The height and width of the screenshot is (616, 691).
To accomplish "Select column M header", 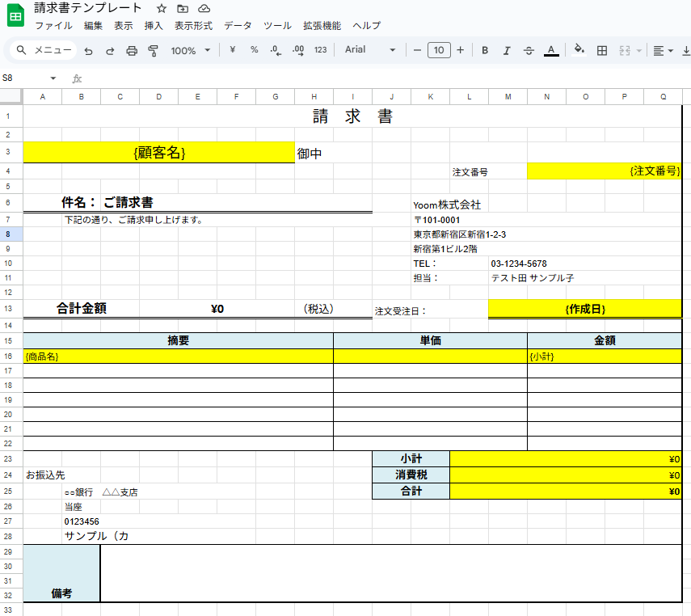I will coord(508,96).
